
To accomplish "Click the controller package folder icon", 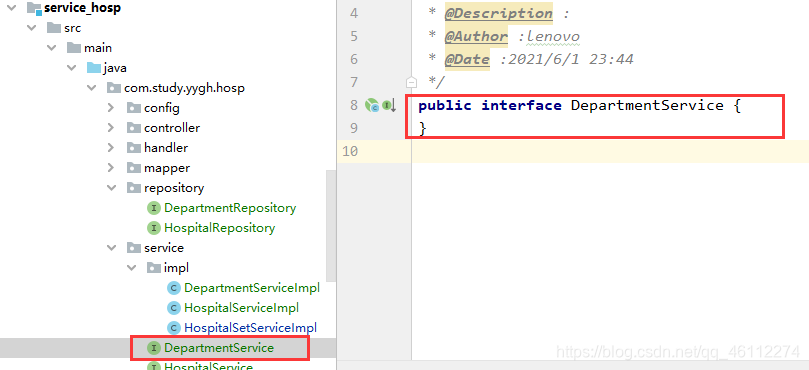I will tap(134, 127).
